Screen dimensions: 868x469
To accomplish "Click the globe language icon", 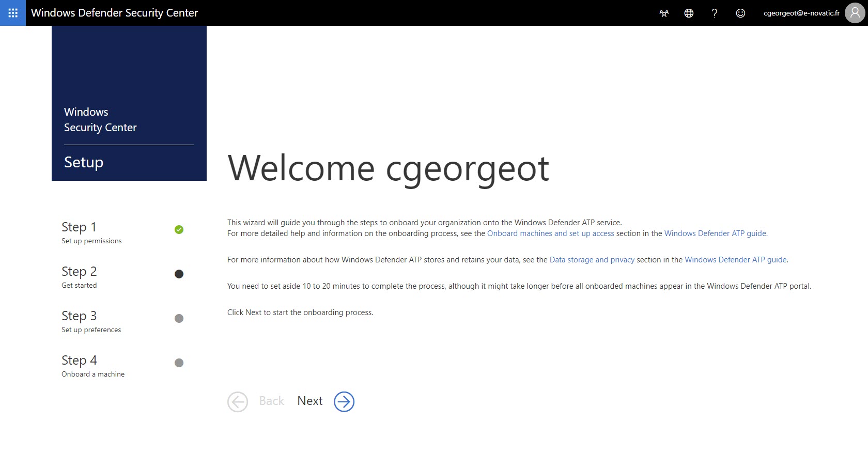I will tap(689, 13).
